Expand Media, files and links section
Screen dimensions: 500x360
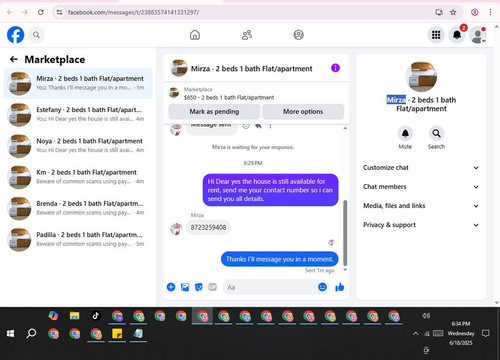[421, 206]
